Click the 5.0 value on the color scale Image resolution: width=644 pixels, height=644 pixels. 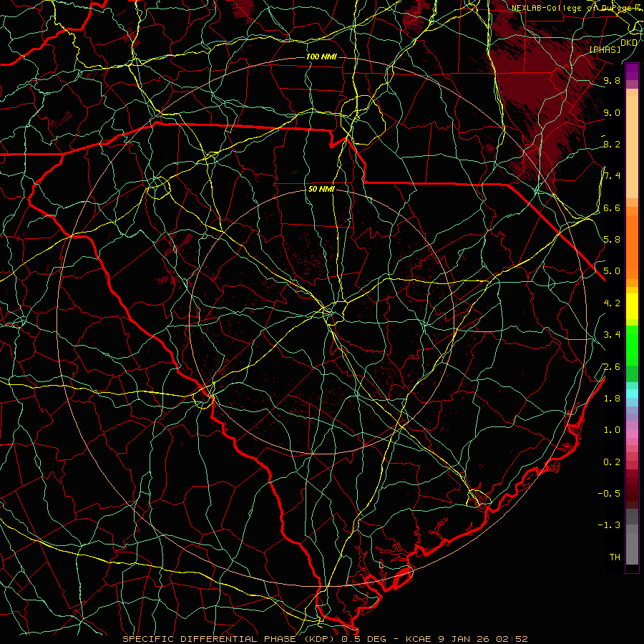[x=612, y=271]
